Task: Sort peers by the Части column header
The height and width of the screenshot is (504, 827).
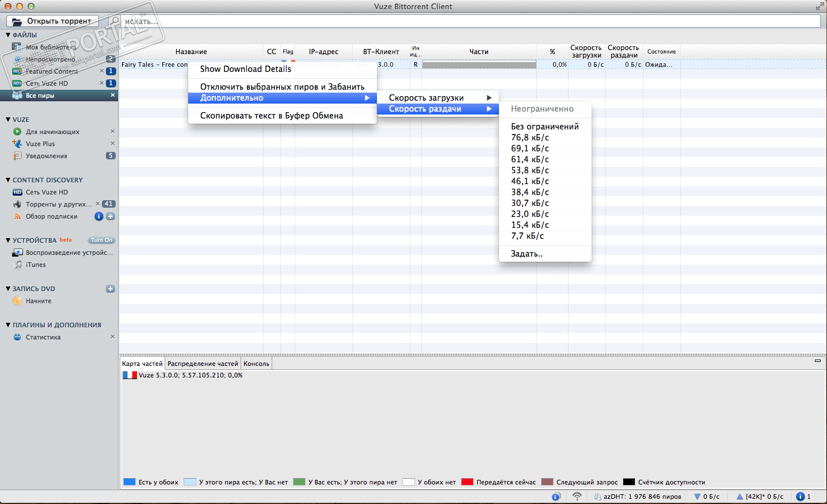Action: [x=479, y=52]
